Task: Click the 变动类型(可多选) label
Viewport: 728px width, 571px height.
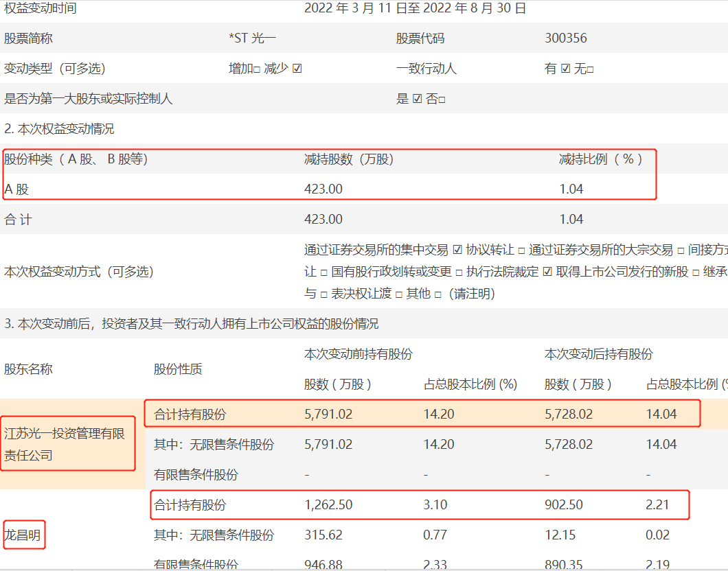Action: (55, 69)
